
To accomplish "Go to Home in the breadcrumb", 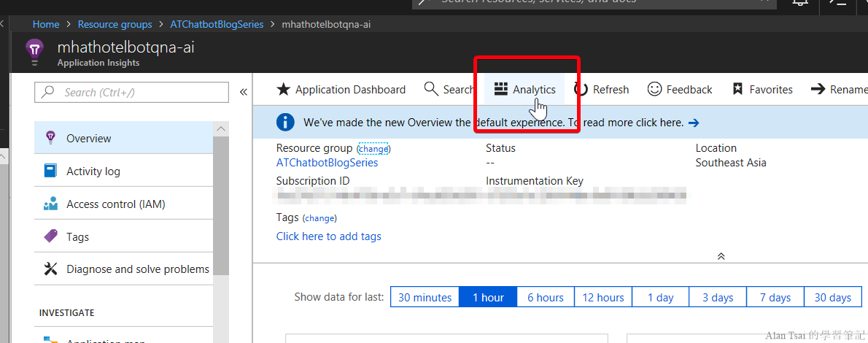I will pos(46,24).
